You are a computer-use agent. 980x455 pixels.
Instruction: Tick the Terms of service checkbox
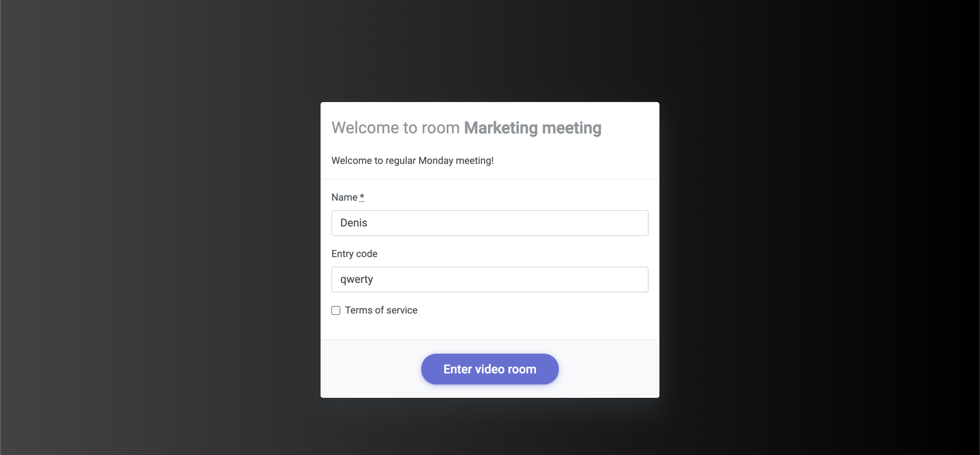336,310
